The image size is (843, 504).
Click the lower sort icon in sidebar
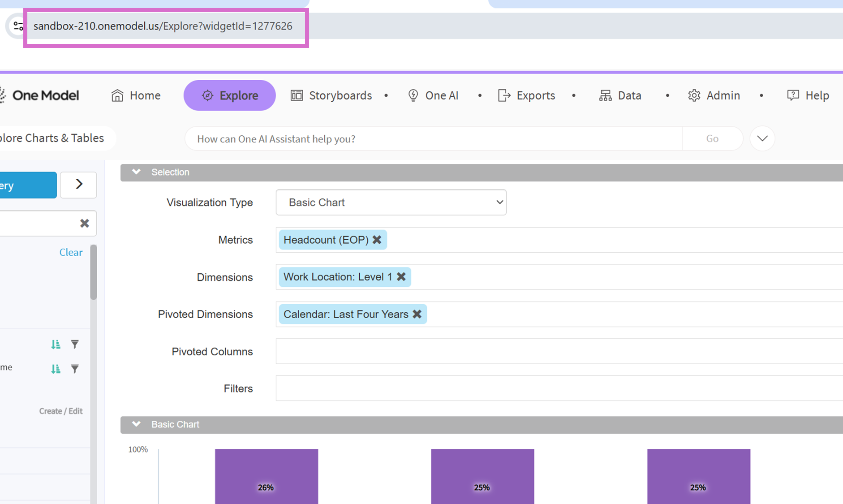[x=56, y=369]
